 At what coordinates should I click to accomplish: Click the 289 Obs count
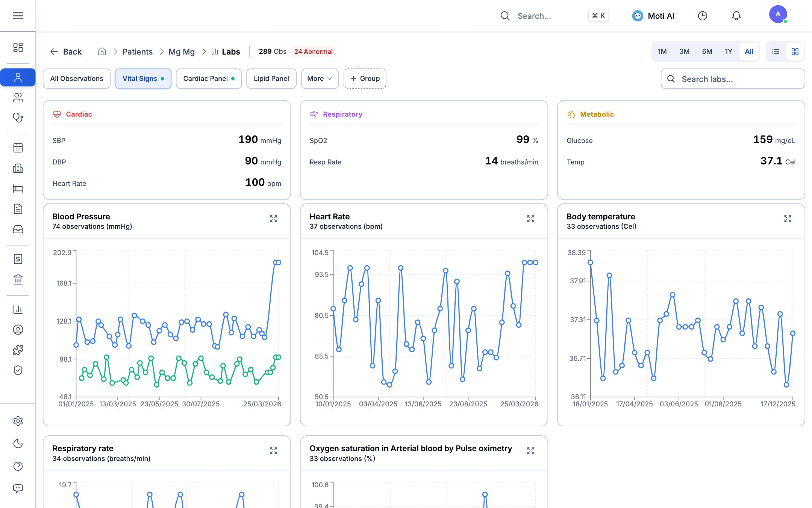click(x=273, y=52)
